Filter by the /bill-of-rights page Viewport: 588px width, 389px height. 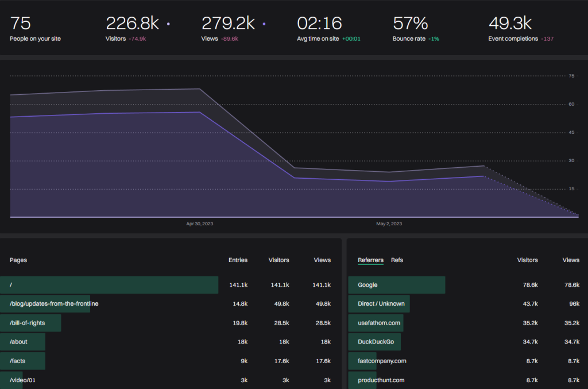click(x=28, y=323)
